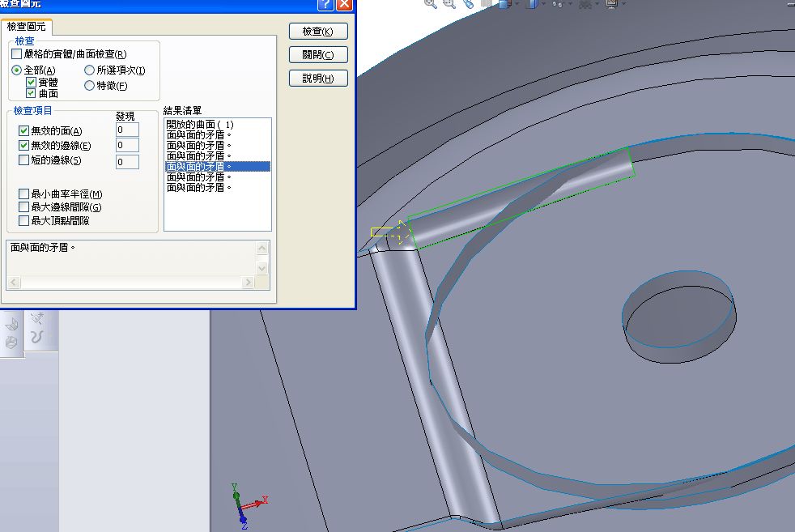Enable the 短的邊線(S) checkbox
This screenshot has width=795, height=532.
tap(23, 160)
